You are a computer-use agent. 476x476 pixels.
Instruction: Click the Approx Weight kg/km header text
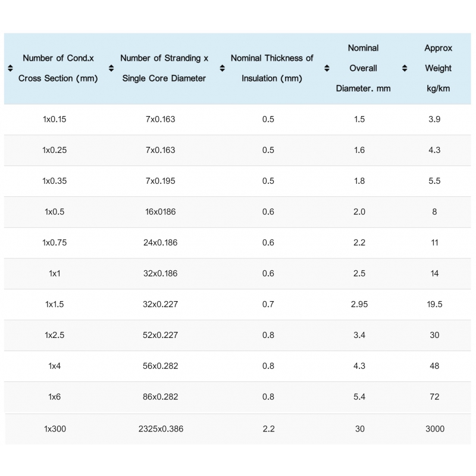pos(438,68)
